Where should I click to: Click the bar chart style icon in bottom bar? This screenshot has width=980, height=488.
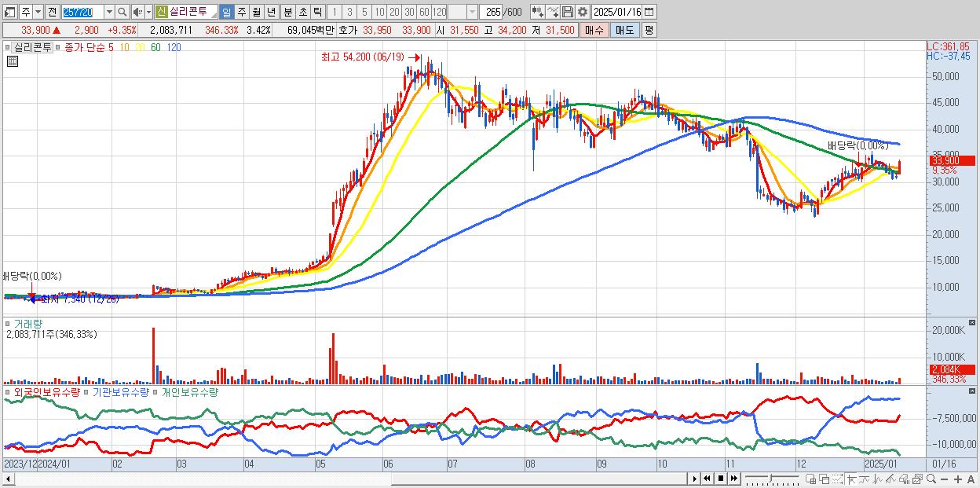877,479
